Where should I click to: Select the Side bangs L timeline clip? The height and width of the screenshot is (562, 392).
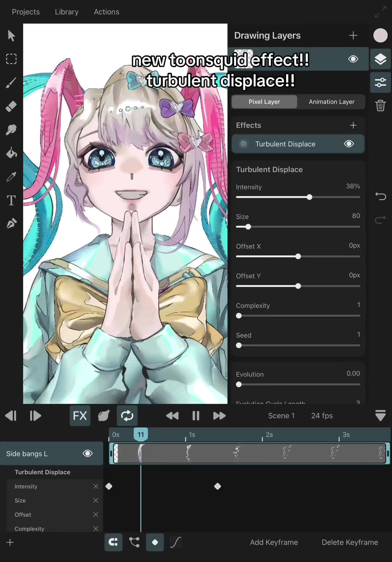250,453
